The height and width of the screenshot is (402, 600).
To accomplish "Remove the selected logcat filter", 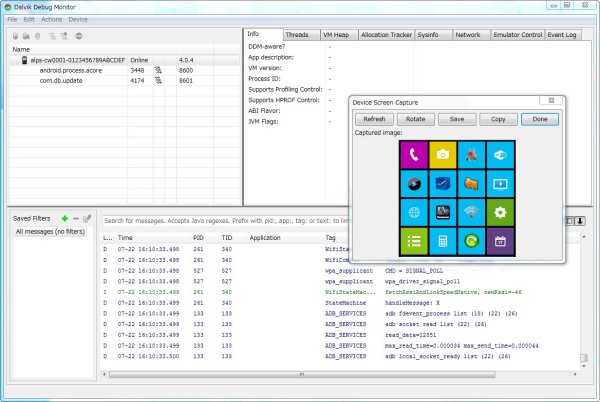I will coord(76,217).
